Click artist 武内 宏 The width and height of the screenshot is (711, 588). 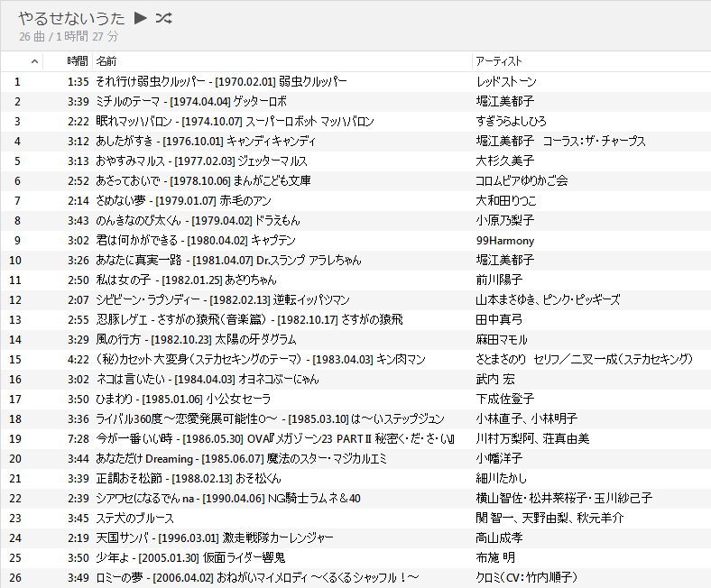pyautogui.click(x=495, y=380)
